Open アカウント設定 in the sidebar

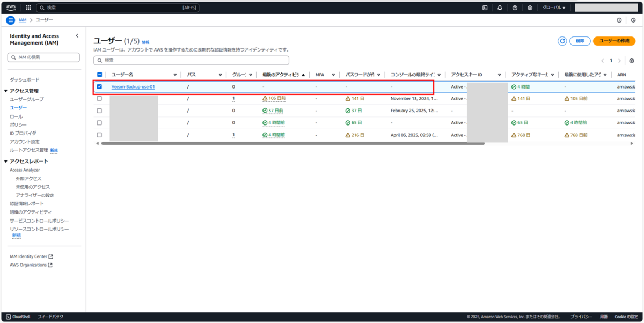click(x=25, y=142)
